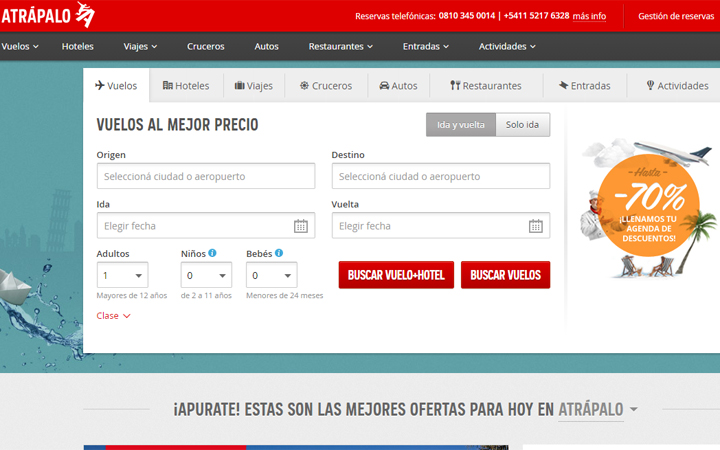Switch to the Autos search tab
The height and width of the screenshot is (450, 720).
(399, 85)
